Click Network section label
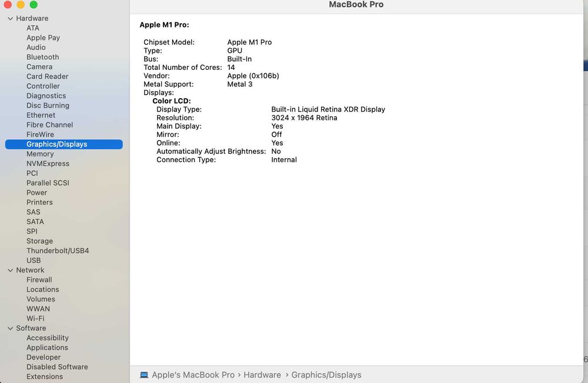The height and width of the screenshot is (383, 588). (30, 270)
